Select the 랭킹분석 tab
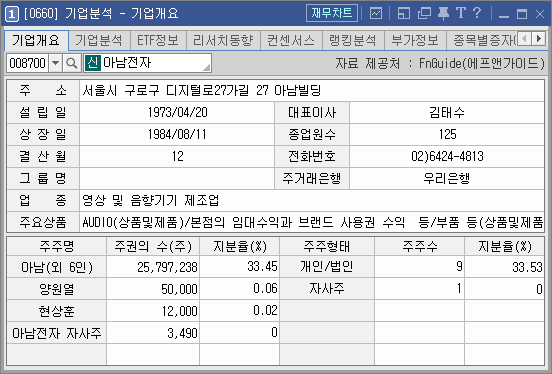 click(353, 40)
